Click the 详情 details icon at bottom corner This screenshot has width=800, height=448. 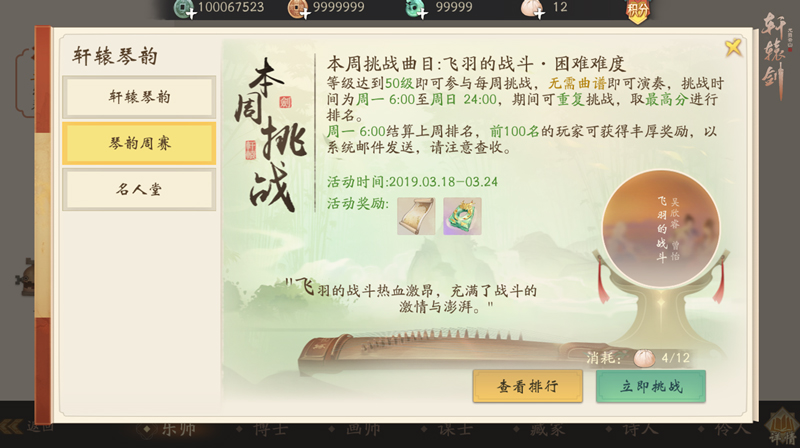point(783,426)
